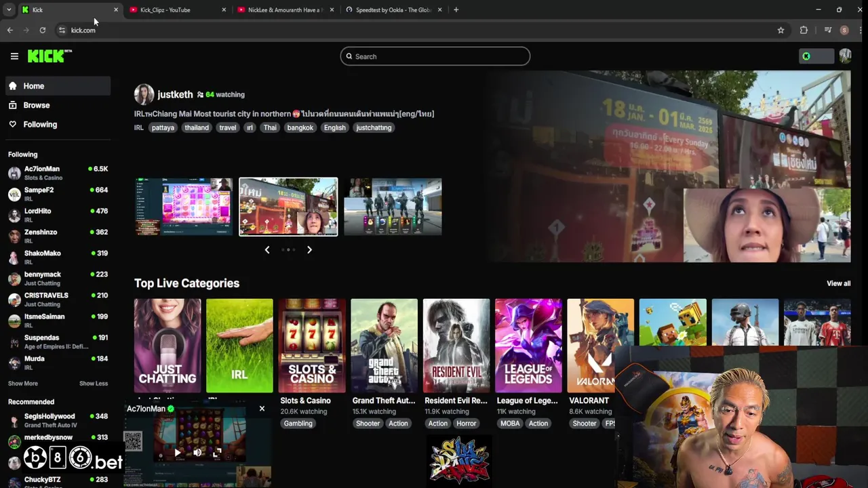
Task: Click the justketh streamer name
Action: tap(175, 94)
